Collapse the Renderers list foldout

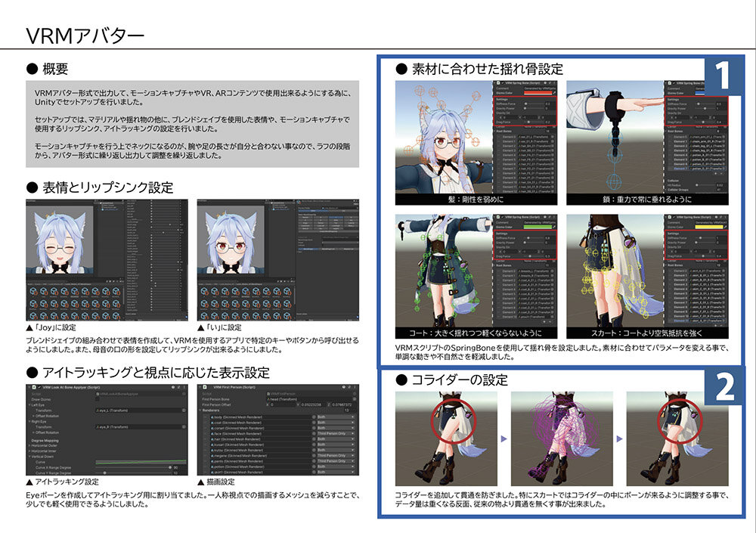(201, 411)
